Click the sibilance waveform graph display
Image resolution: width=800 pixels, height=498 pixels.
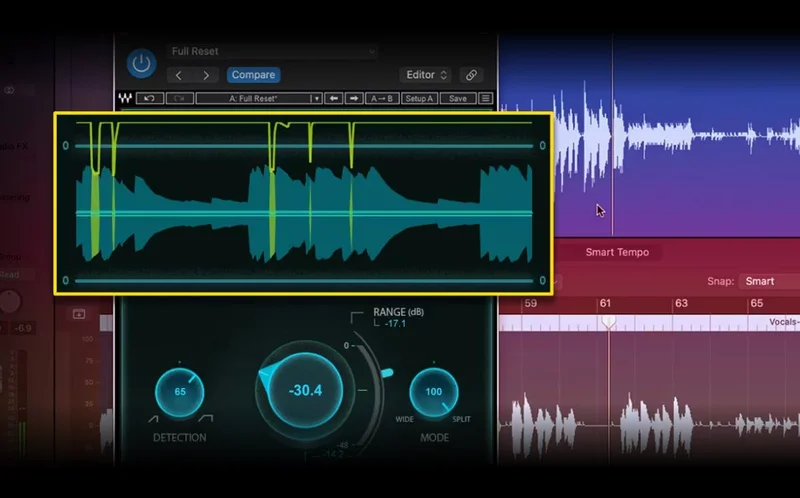[304, 204]
